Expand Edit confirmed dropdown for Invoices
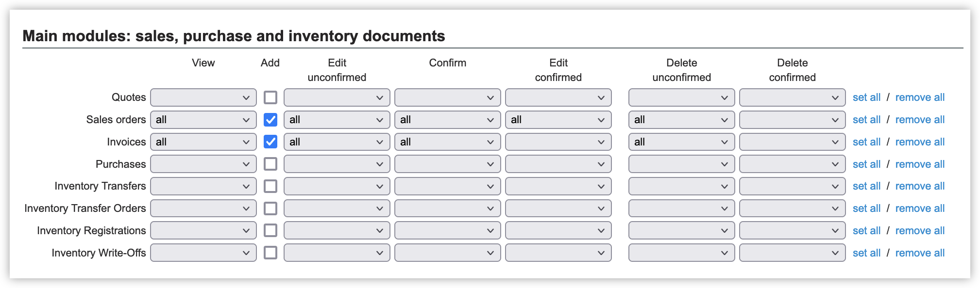Viewport: 980px width, 288px height. (558, 142)
